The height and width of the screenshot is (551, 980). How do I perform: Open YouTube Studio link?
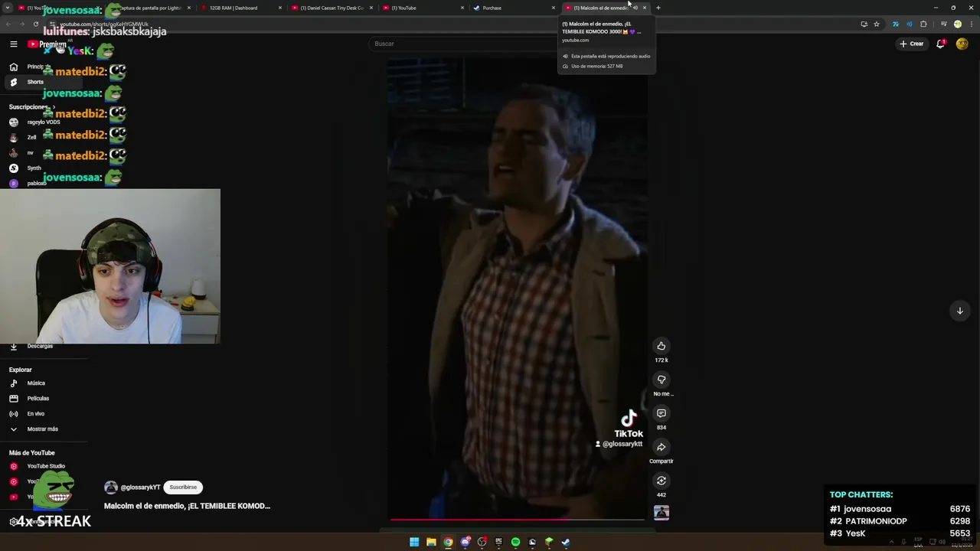pos(46,466)
